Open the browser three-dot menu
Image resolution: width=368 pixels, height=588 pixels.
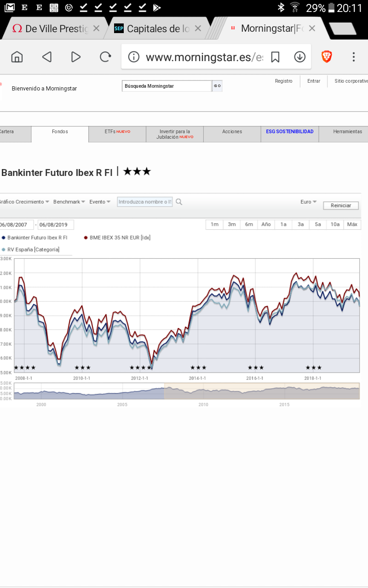click(353, 57)
